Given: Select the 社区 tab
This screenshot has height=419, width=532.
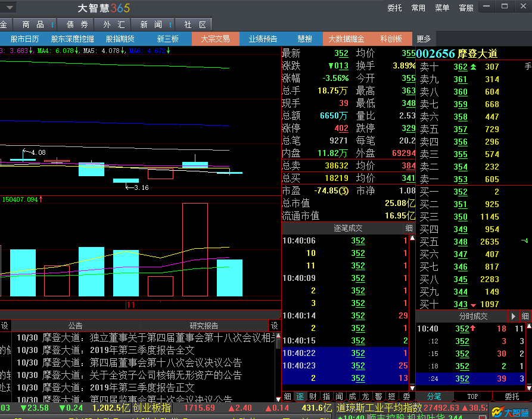Looking at the screenshot, I should pos(195,25).
